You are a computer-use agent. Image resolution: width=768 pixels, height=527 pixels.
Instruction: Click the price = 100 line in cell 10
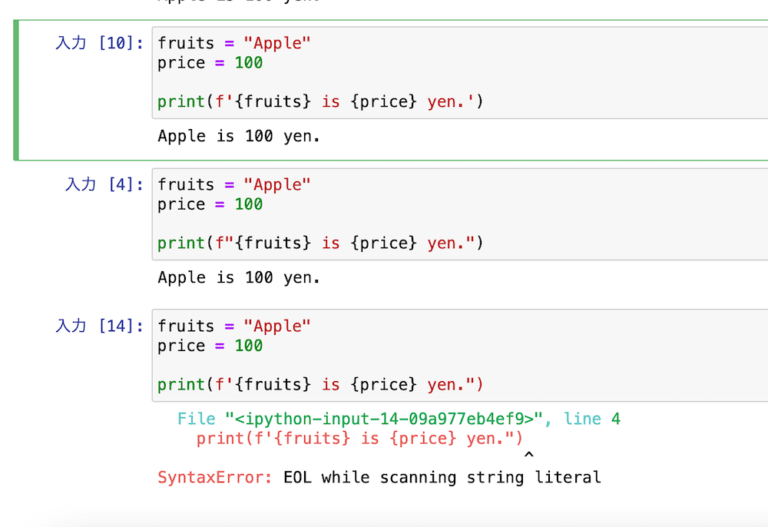210,63
